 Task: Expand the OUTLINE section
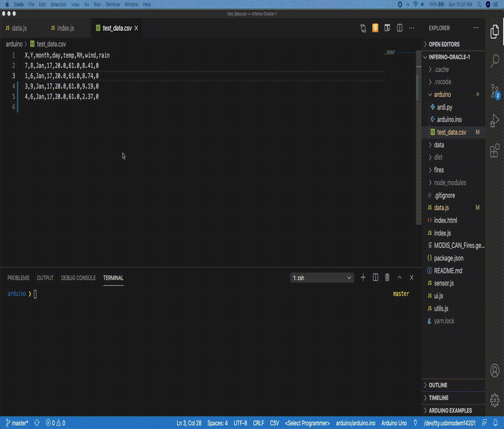point(438,385)
